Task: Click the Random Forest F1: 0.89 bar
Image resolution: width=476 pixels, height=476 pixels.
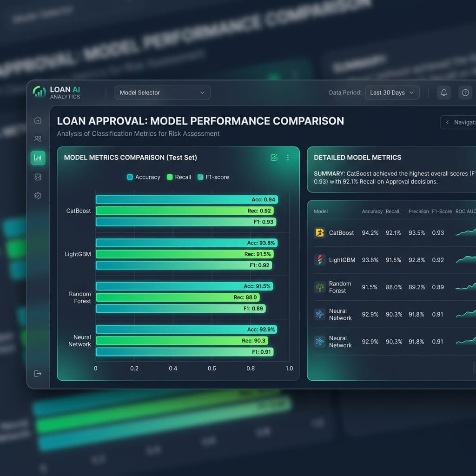Action: (x=181, y=309)
